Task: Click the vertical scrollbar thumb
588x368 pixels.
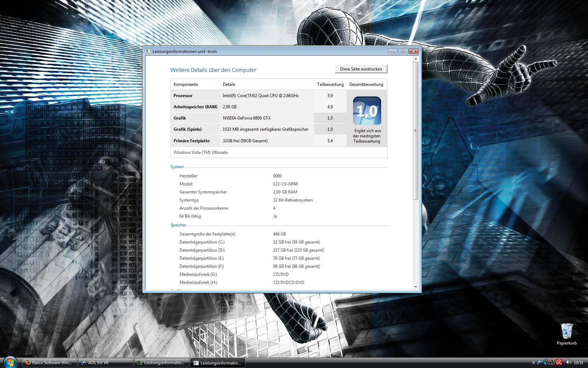Action: tap(416, 131)
